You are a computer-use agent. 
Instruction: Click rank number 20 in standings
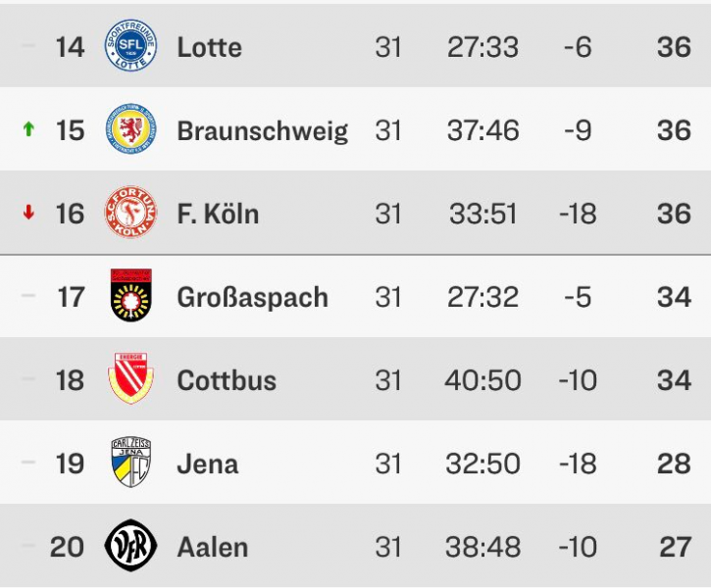(x=67, y=547)
